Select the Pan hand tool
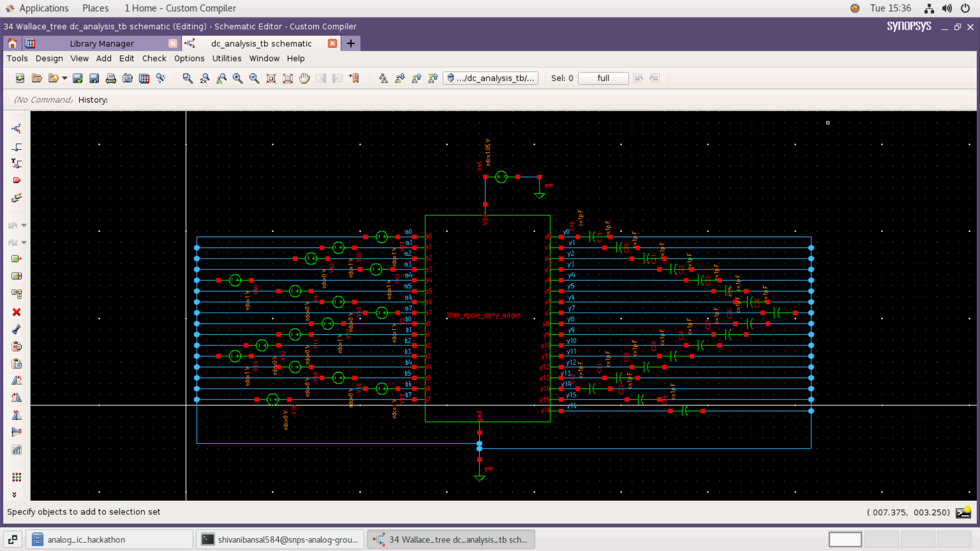The height and width of the screenshot is (551, 980). [304, 78]
